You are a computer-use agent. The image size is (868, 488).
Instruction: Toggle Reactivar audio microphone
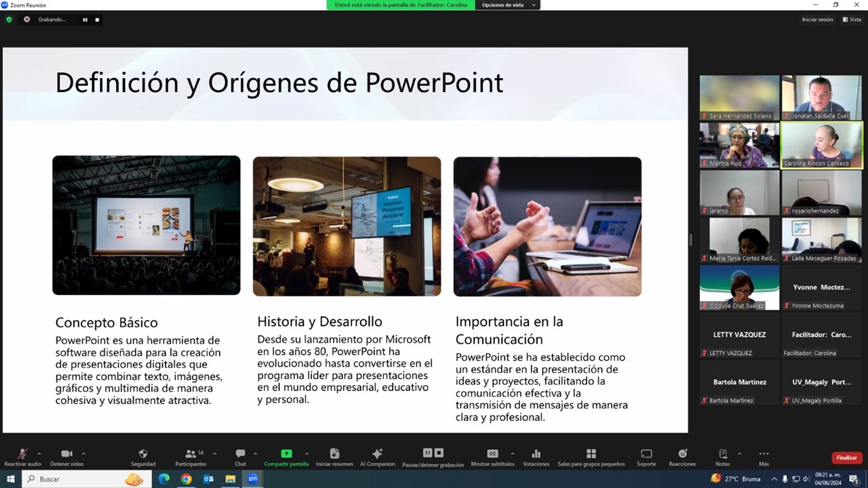(x=22, y=454)
